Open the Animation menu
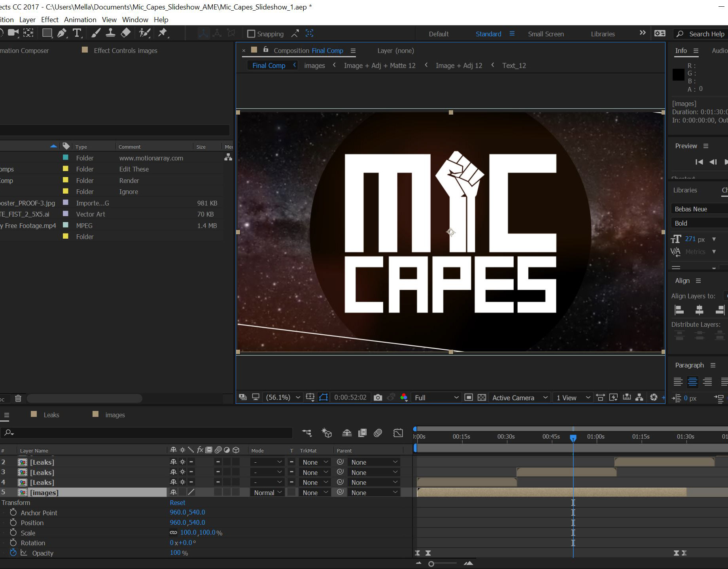This screenshot has height=569, width=728. 80,20
